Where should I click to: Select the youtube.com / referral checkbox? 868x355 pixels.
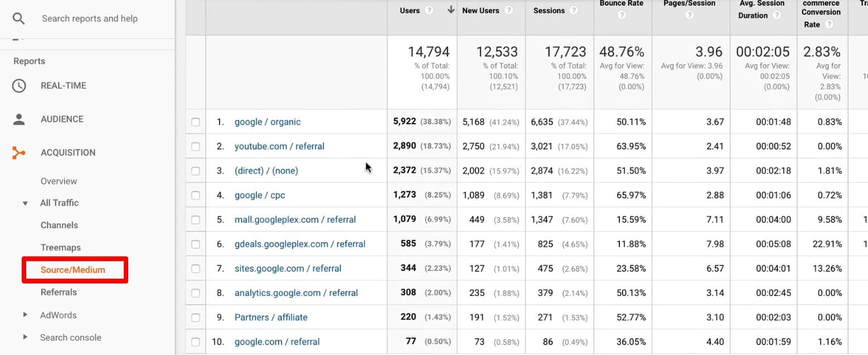(x=196, y=146)
